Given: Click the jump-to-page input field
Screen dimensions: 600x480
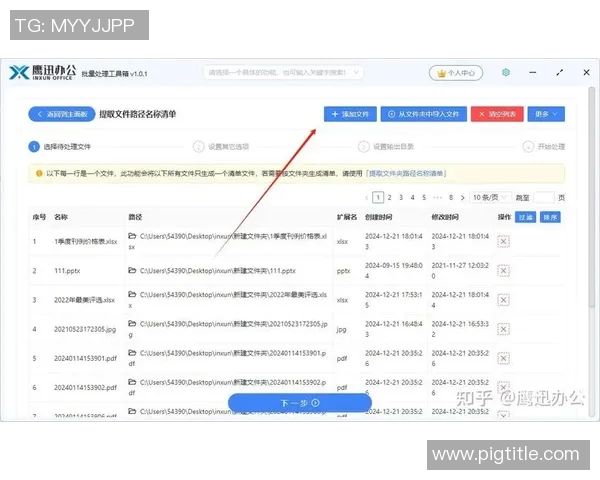Looking at the screenshot, I should coord(544,198).
